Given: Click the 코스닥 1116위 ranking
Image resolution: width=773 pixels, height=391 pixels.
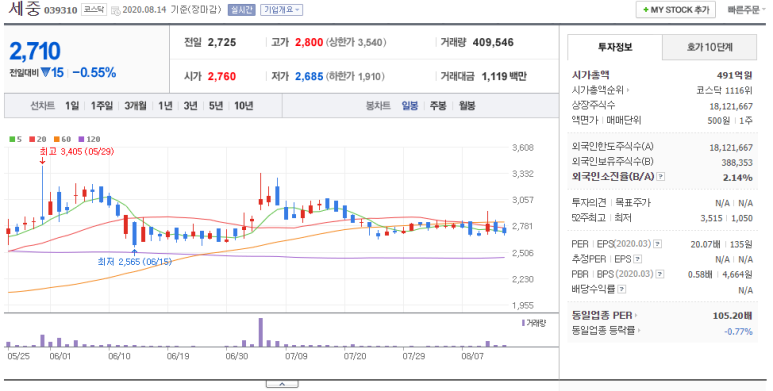Looking at the screenshot, I should coord(724,90).
